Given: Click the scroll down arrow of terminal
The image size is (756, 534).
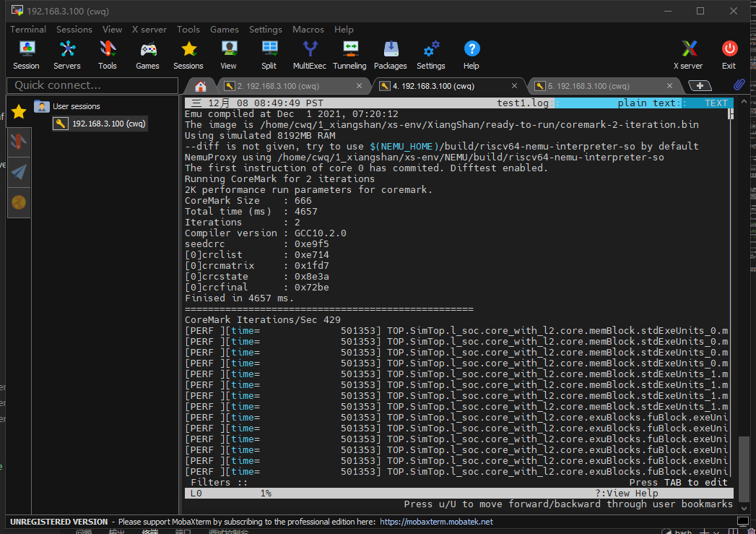Looking at the screenshot, I should click(x=744, y=509).
